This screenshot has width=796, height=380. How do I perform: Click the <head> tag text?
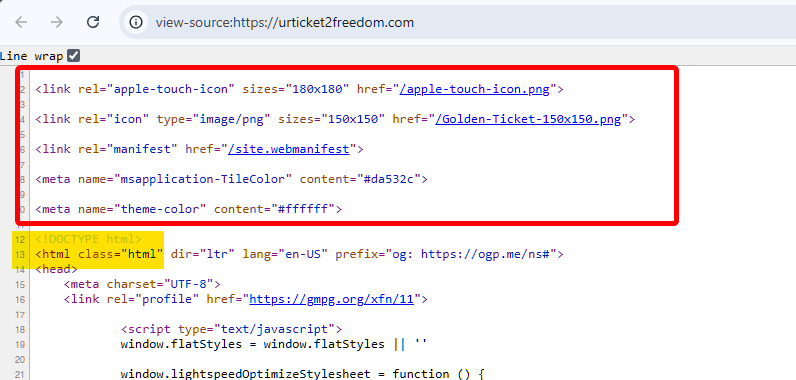click(56, 269)
